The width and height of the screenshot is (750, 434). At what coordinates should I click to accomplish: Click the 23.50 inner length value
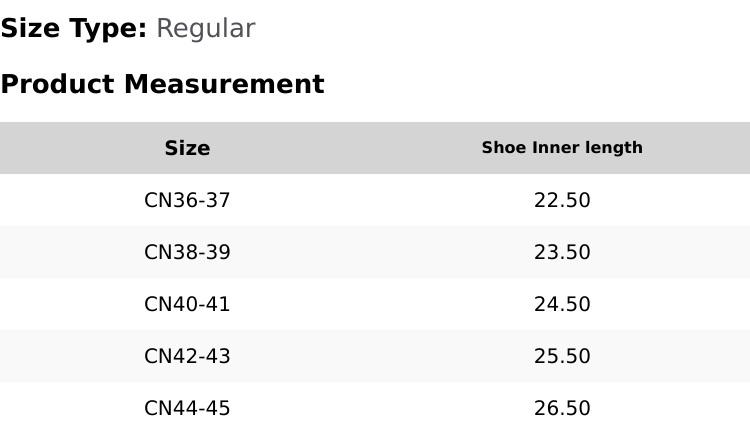point(562,252)
